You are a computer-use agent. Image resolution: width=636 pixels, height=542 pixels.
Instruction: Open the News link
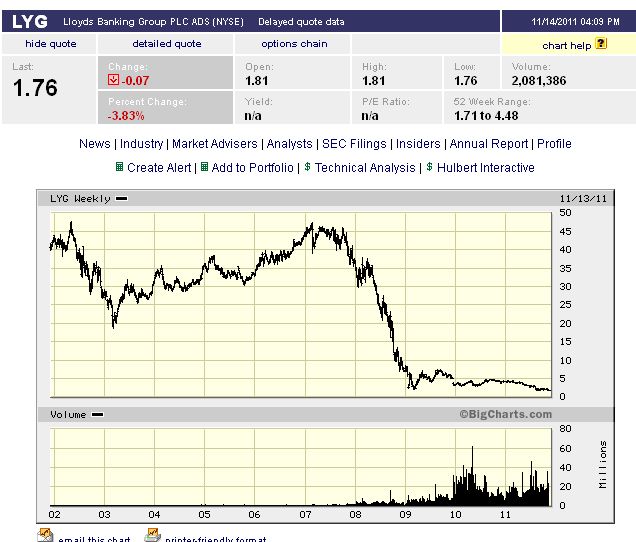(x=95, y=144)
